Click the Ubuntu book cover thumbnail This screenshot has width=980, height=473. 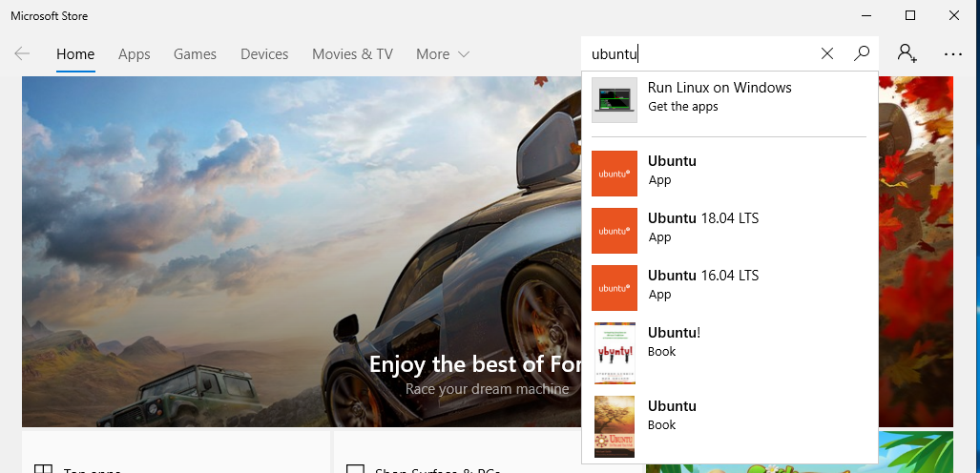click(614, 422)
